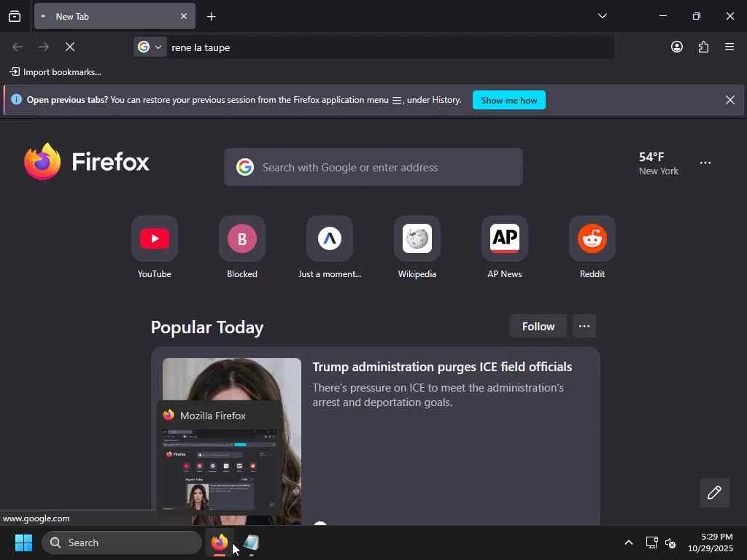Expand the list all tabs chevron
Screen dimensions: 747x560
602,16
